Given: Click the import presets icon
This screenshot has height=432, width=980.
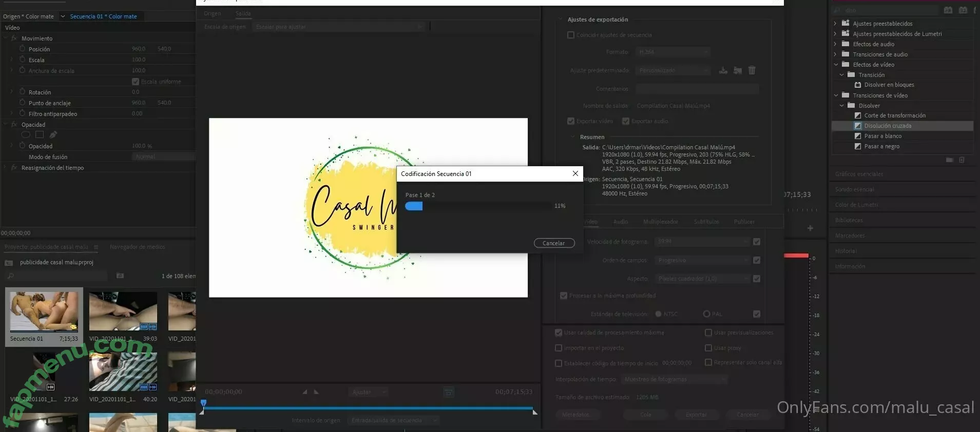Looking at the screenshot, I should [738, 70].
